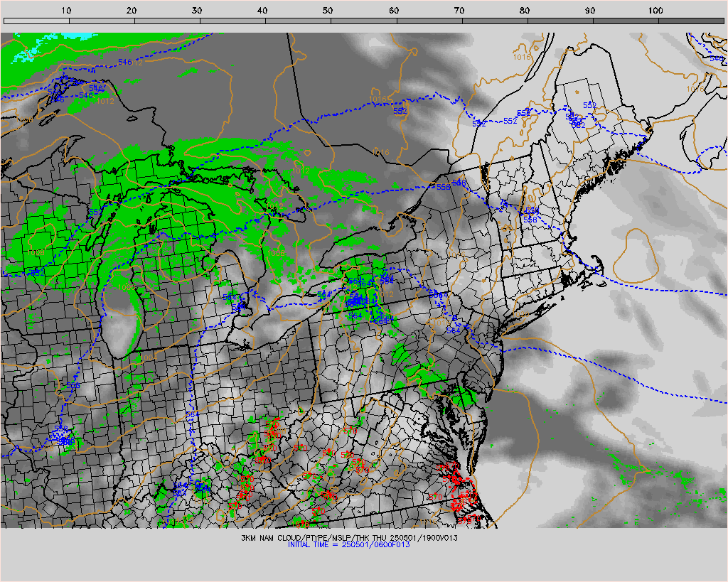Click the orange '1008' label east of Lake Huron
728x582 pixels.
click(x=276, y=253)
